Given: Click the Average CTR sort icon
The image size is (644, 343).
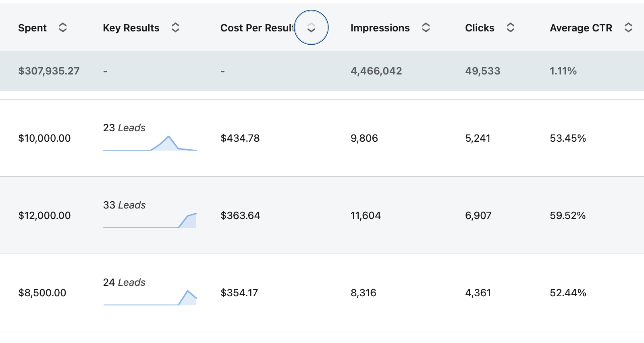Looking at the screenshot, I should coord(628,28).
